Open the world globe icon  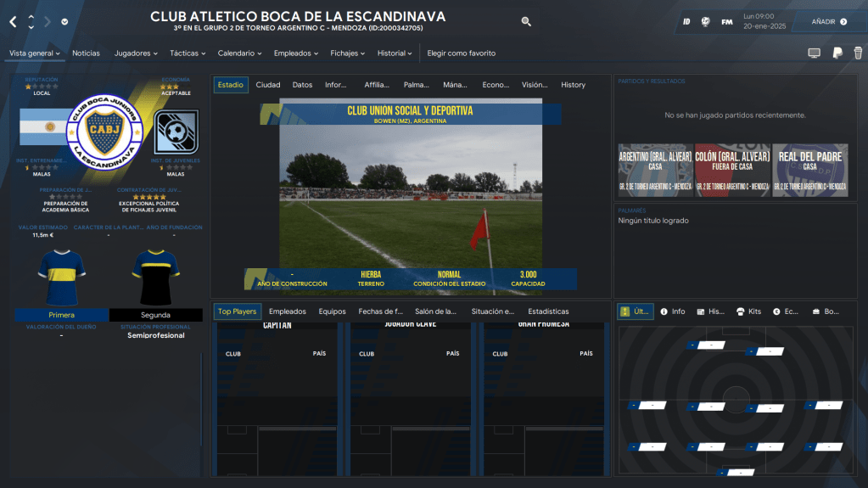point(706,21)
